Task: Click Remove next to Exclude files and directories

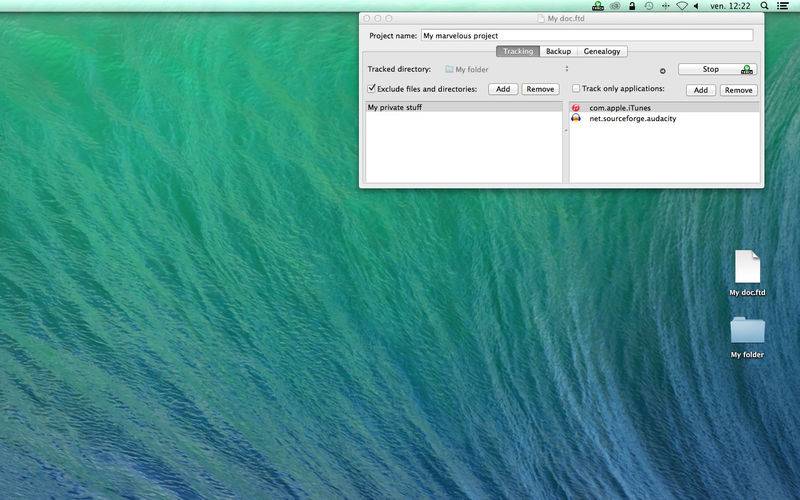Action: (540, 89)
